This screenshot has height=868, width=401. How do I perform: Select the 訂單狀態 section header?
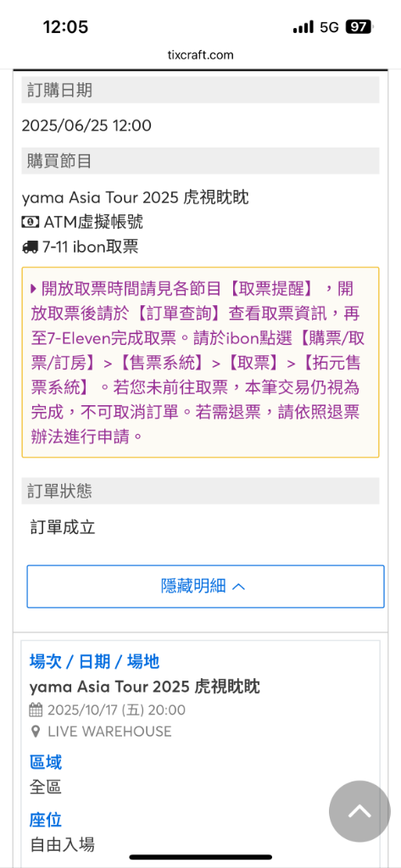(200, 491)
